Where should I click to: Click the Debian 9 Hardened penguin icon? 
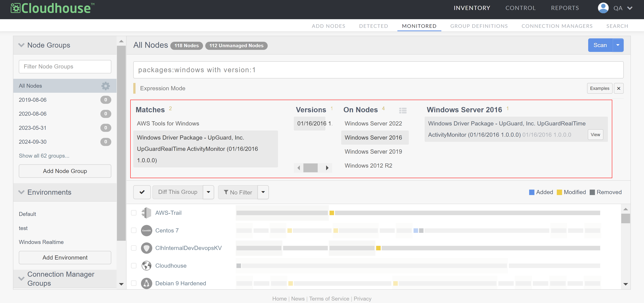(146, 283)
